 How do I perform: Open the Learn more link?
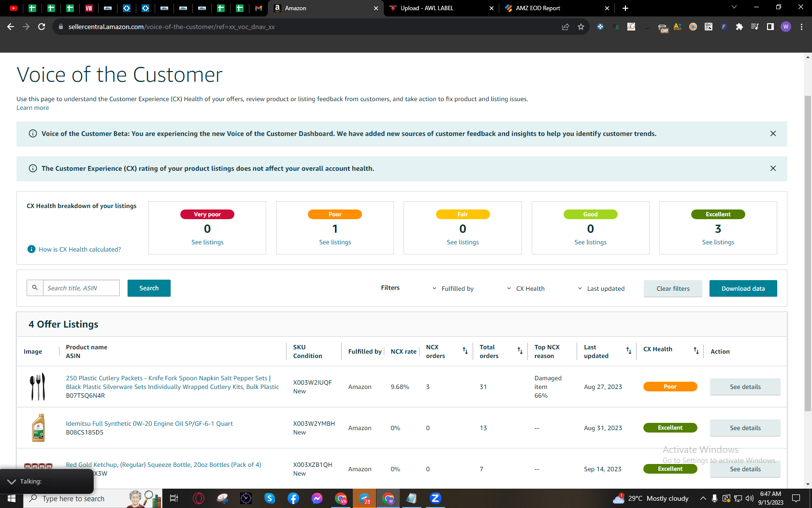[32, 108]
